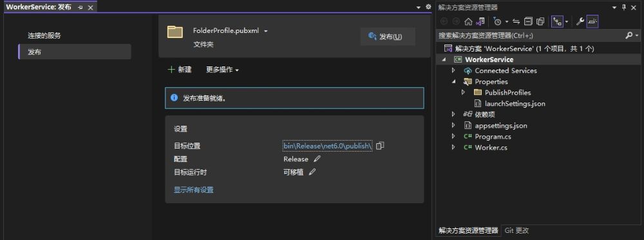Sync with active document arrows icon
Screen dimensions: 644x240
[516, 21]
